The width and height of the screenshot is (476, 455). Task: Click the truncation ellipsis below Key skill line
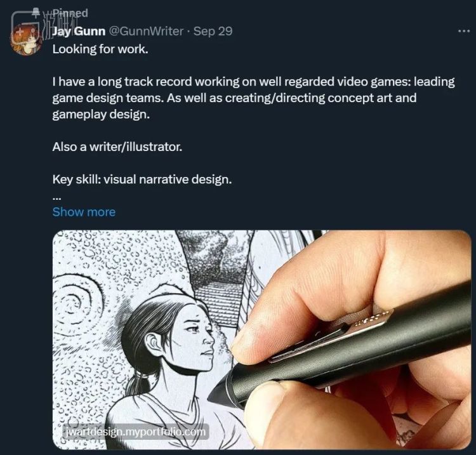coord(56,198)
